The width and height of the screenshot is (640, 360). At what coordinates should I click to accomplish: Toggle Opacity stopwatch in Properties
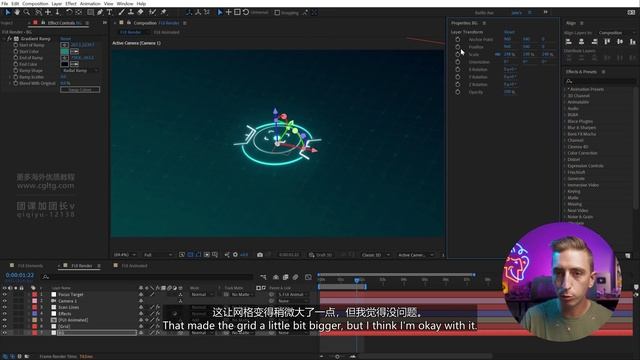click(458, 92)
